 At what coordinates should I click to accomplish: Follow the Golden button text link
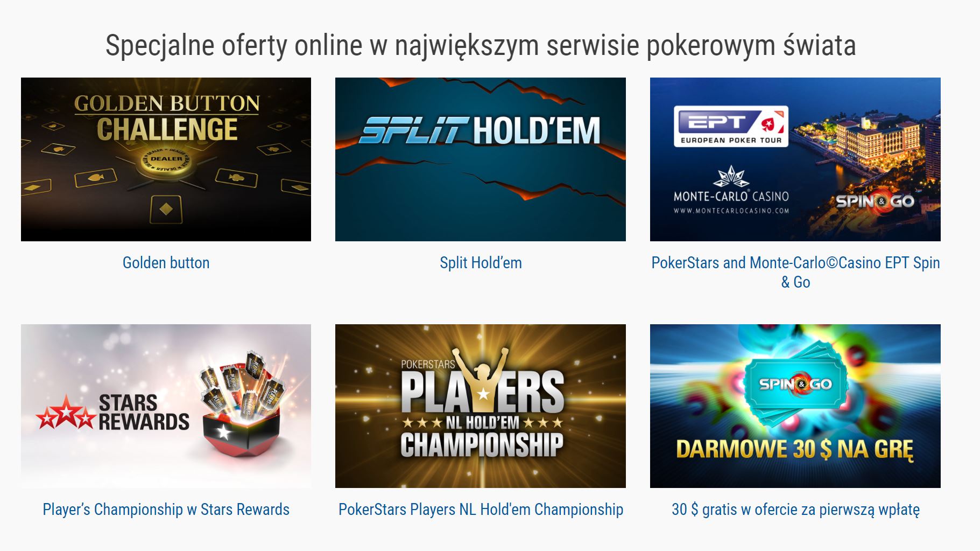coord(166,263)
